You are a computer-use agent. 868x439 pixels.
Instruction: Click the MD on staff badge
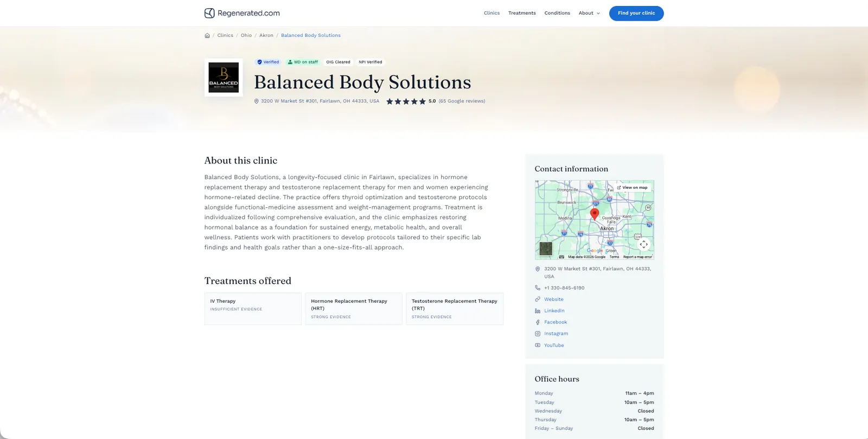[x=303, y=62]
